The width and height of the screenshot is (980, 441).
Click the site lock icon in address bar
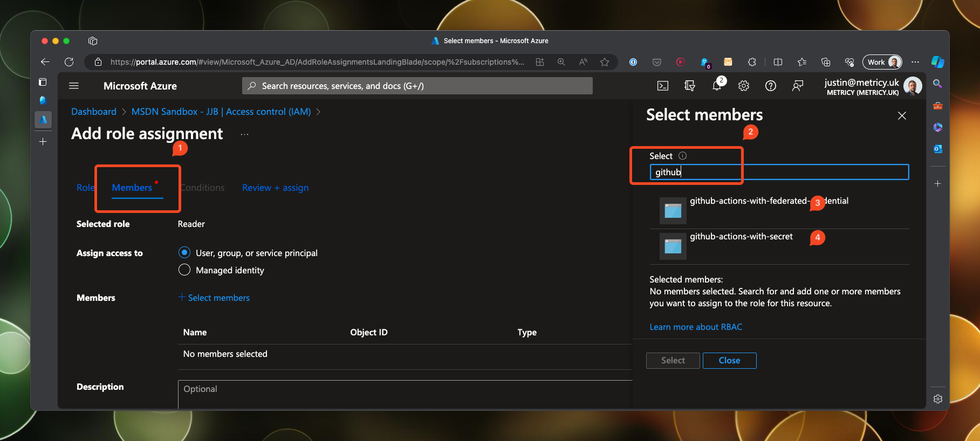pos(98,62)
